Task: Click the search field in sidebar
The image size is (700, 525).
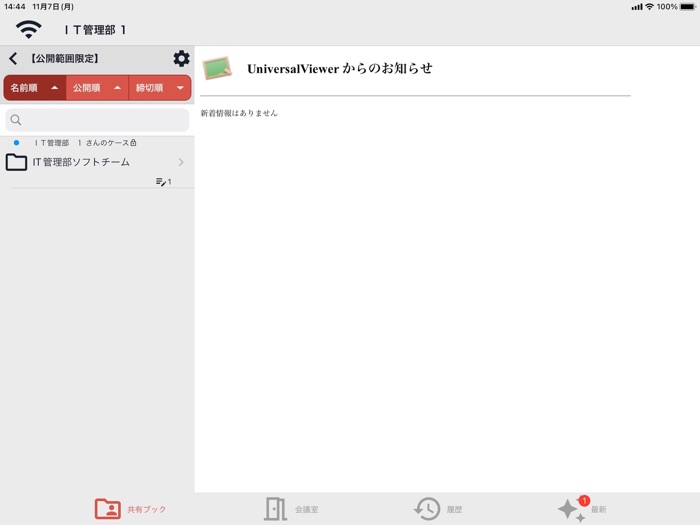Action: pos(97,120)
